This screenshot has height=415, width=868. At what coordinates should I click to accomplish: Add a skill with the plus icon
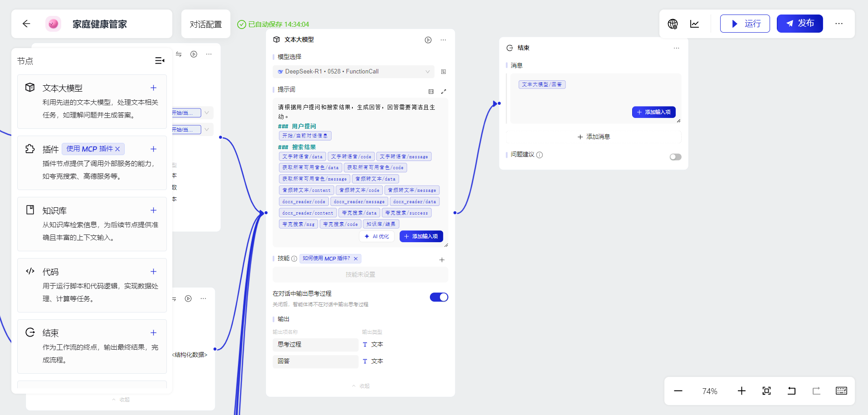pyautogui.click(x=442, y=260)
